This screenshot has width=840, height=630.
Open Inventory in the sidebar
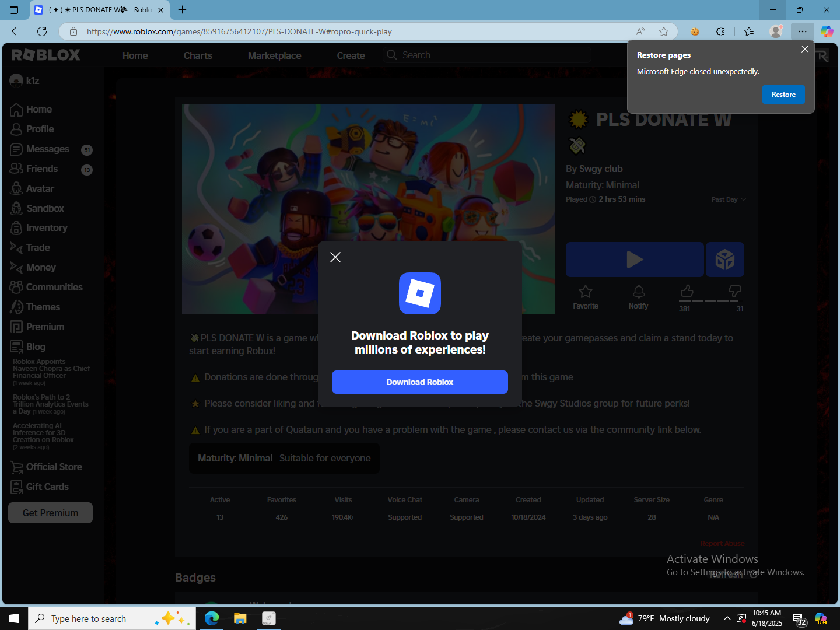point(39,228)
